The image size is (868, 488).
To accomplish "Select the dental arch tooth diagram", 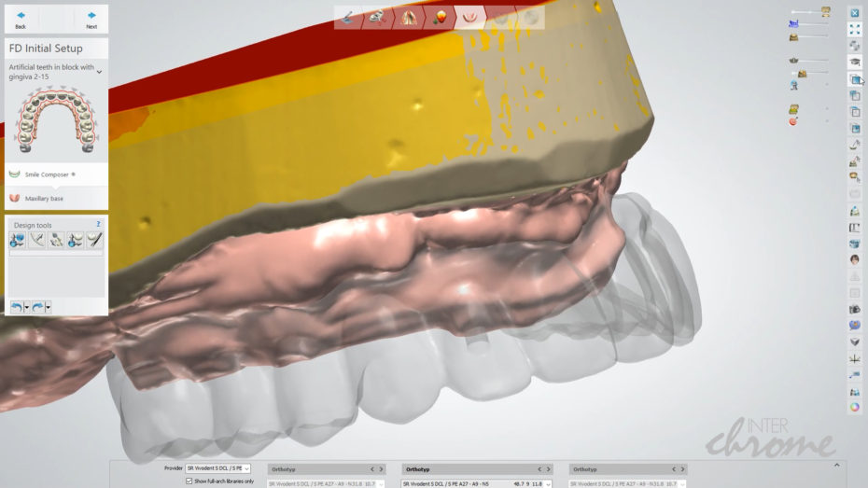I will (x=56, y=119).
